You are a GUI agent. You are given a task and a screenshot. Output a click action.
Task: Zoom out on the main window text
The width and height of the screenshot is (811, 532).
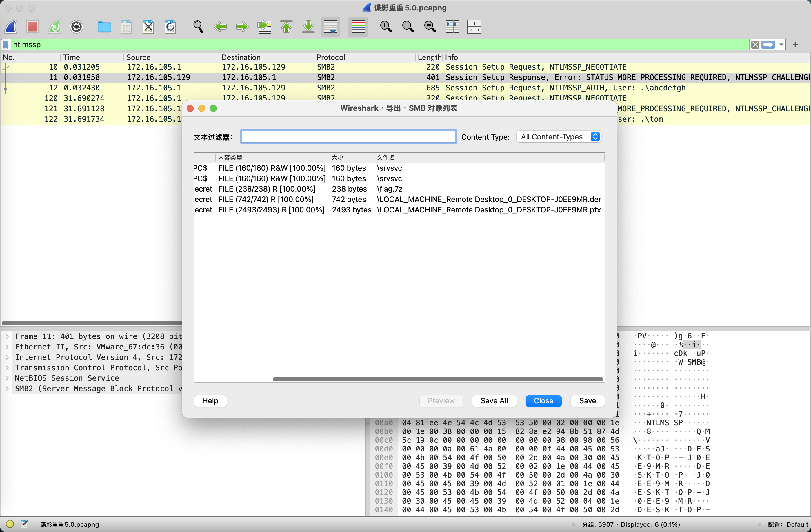[x=408, y=27]
